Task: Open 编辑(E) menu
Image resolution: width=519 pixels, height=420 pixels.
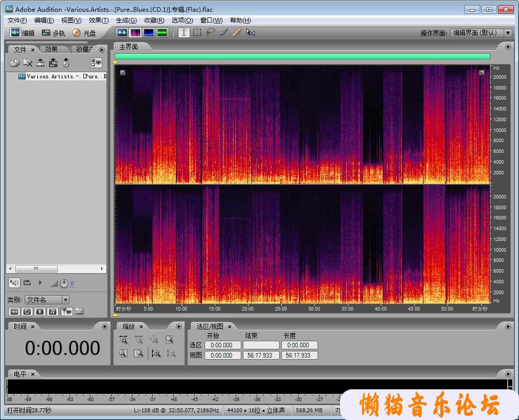Action: coord(44,20)
